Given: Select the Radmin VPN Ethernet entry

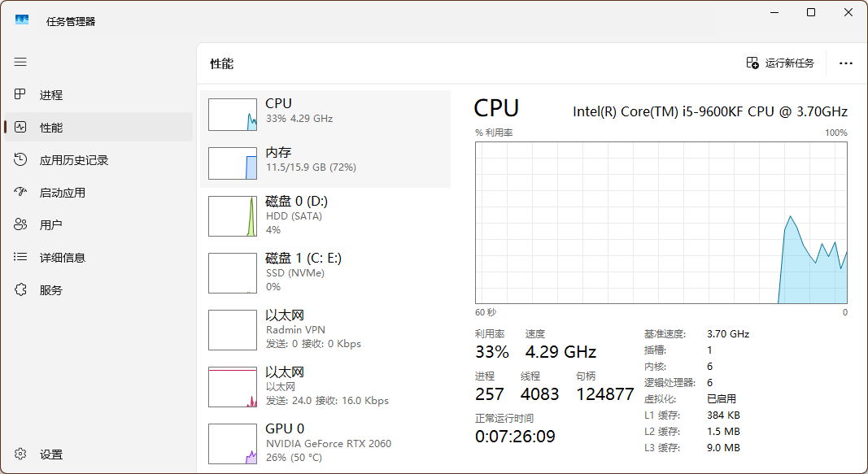Looking at the screenshot, I should pyautogui.click(x=325, y=329).
